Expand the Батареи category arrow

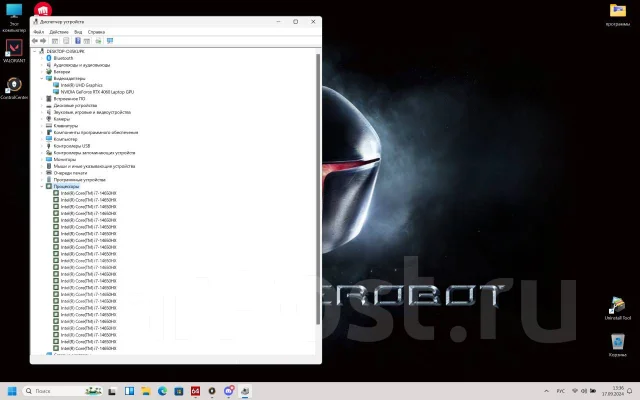pyautogui.click(x=42, y=72)
